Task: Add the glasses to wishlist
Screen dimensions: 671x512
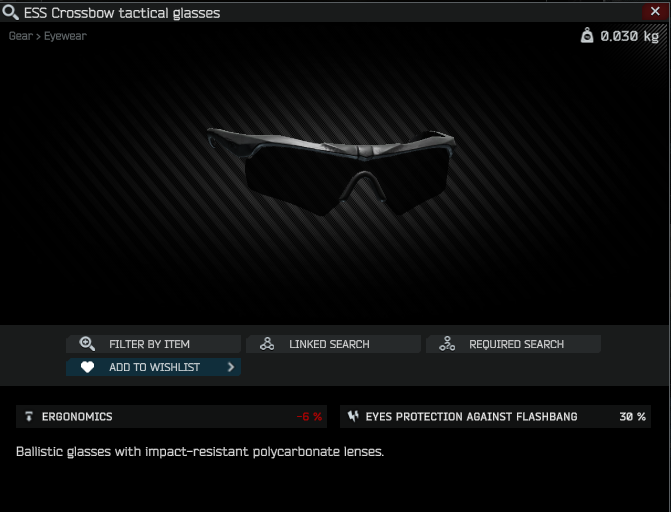Action: 154,367
